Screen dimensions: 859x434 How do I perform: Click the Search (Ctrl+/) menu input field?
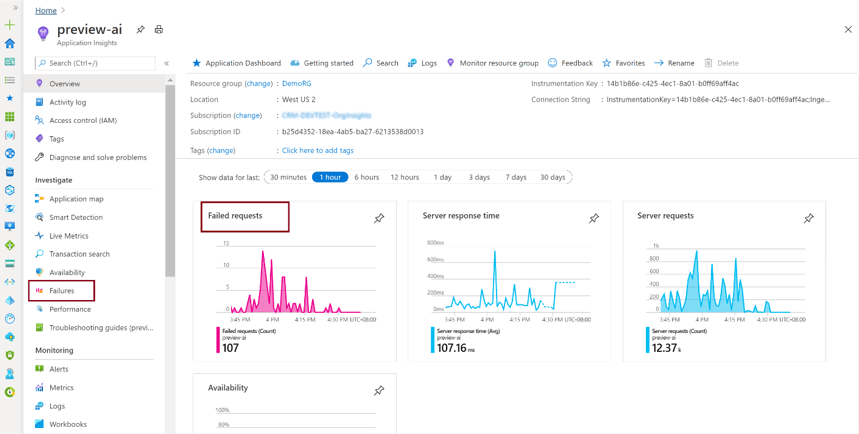tap(95, 63)
